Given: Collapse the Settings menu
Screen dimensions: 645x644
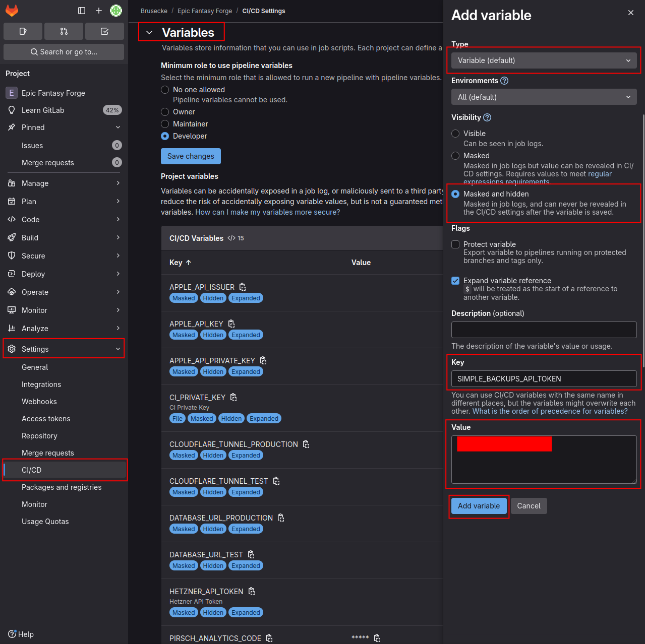Looking at the screenshot, I should 64,349.
